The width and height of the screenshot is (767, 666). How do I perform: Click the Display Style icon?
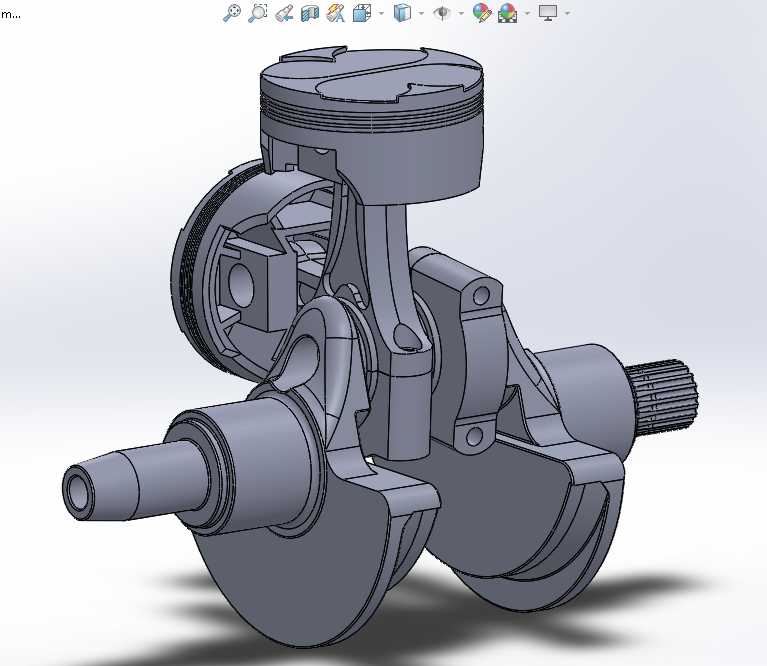point(402,13)
